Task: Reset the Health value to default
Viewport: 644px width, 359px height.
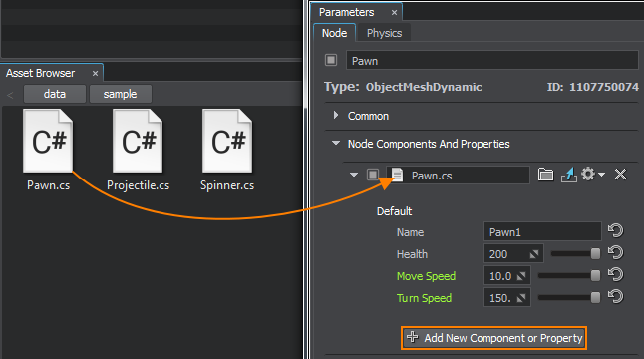Action: coord(616,253)
